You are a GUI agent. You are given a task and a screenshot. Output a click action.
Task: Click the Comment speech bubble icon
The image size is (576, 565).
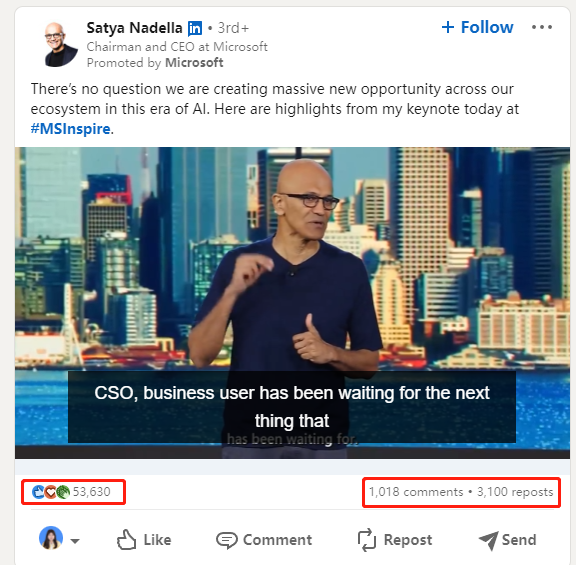coord(227,540)
